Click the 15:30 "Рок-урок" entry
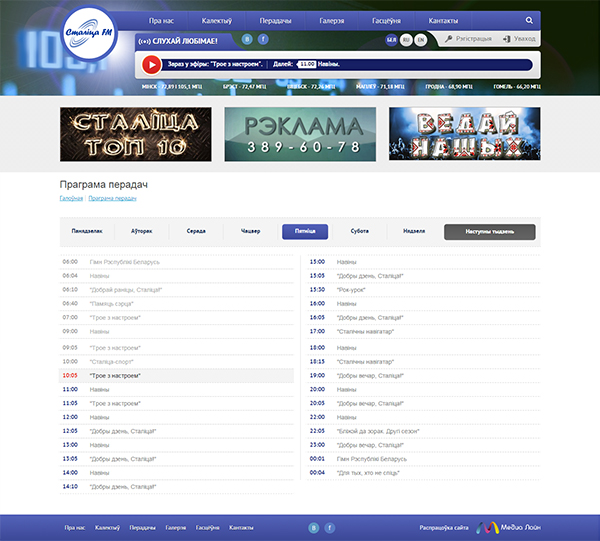This screenshot has height=541, width=600. coord(424,290)
